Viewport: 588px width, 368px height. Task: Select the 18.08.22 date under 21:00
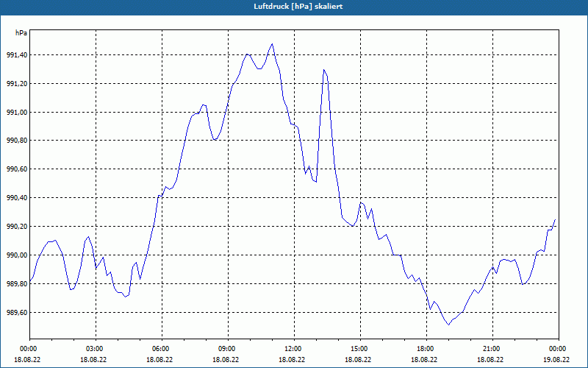coord(490,359)
